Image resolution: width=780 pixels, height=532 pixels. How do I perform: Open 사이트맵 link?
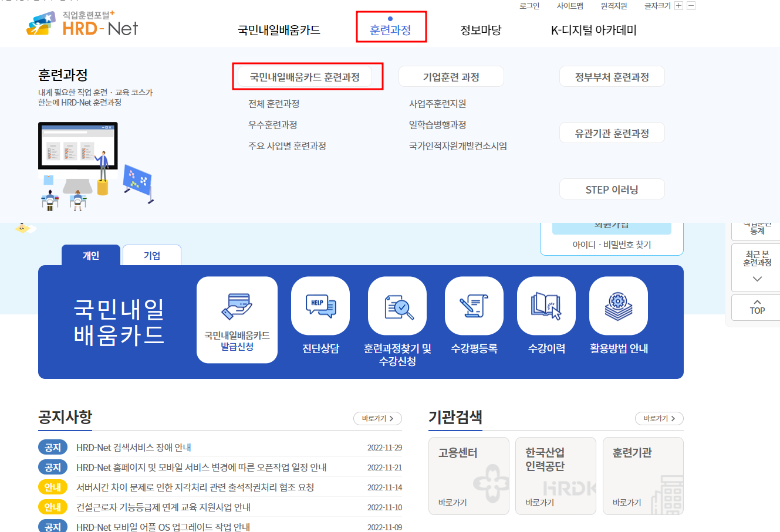click(570, 6)
